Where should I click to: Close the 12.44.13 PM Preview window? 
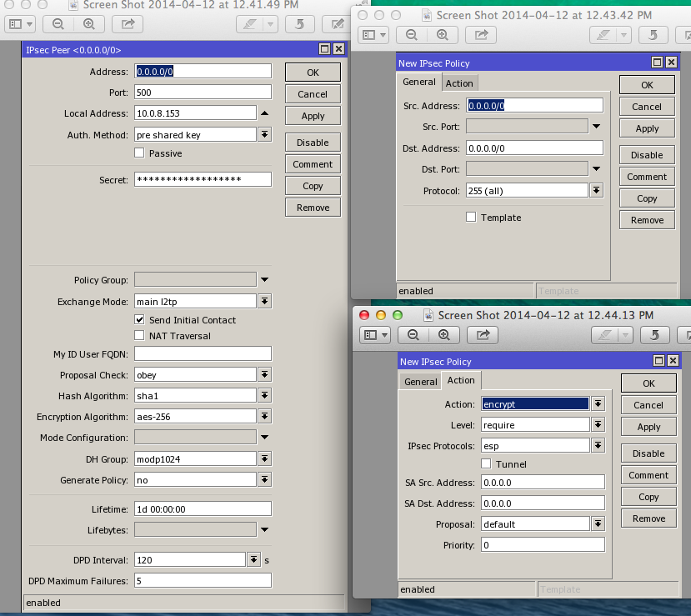(364, 315)
